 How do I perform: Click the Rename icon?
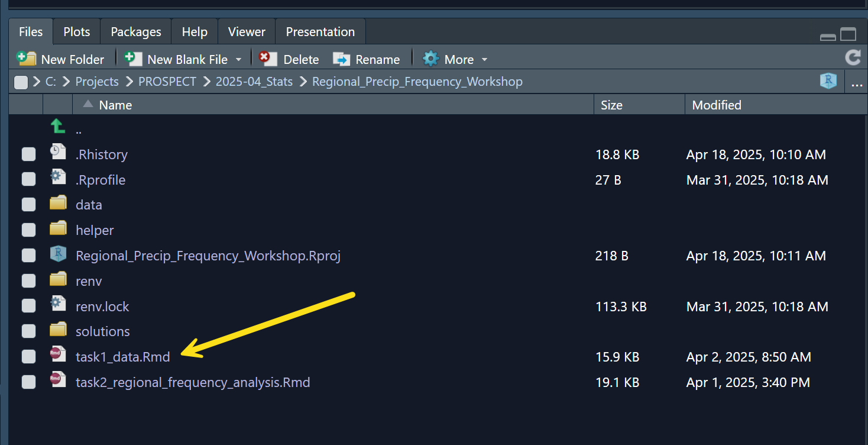tap(342, 59)
